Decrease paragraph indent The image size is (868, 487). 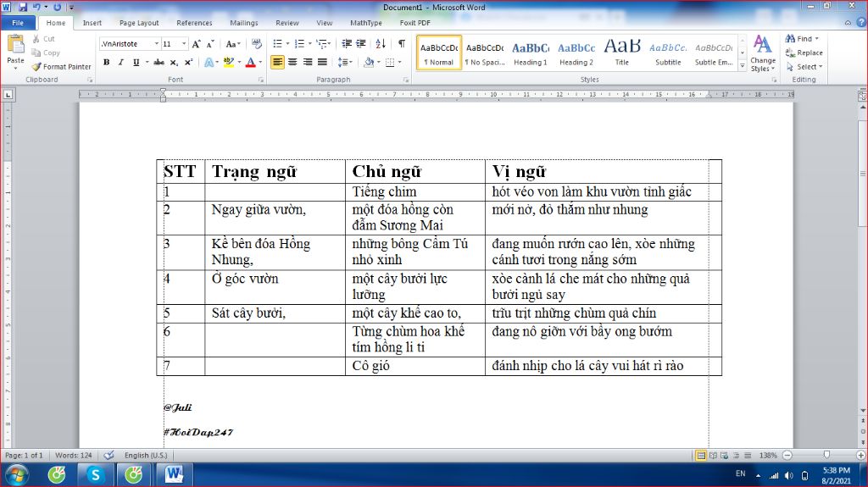pyautogui.click(x=347, y=44)
